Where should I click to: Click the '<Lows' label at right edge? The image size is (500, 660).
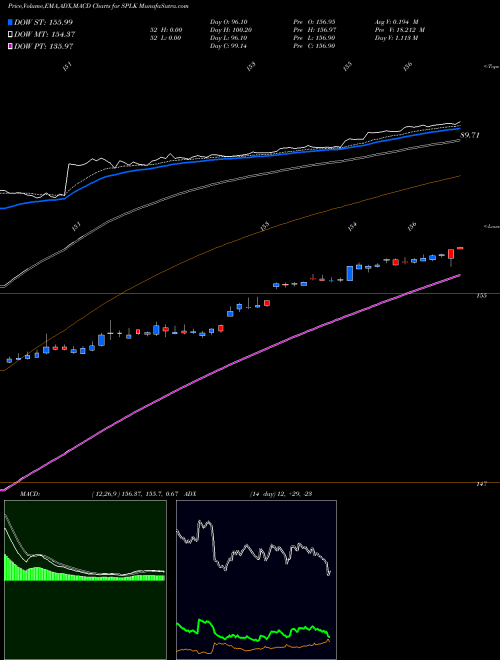click(x=491, y=226)
